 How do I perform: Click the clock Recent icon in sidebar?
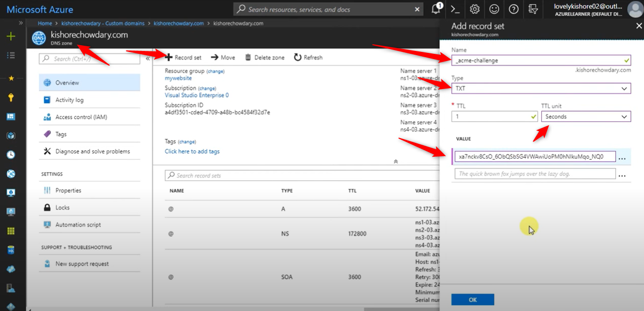tap(11, 155)
